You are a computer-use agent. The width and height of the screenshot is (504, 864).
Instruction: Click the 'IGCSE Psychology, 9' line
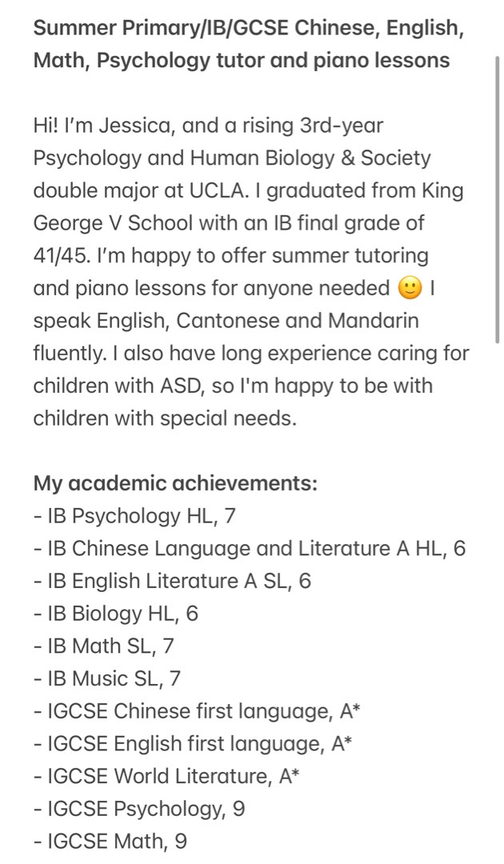click(139, 809)
